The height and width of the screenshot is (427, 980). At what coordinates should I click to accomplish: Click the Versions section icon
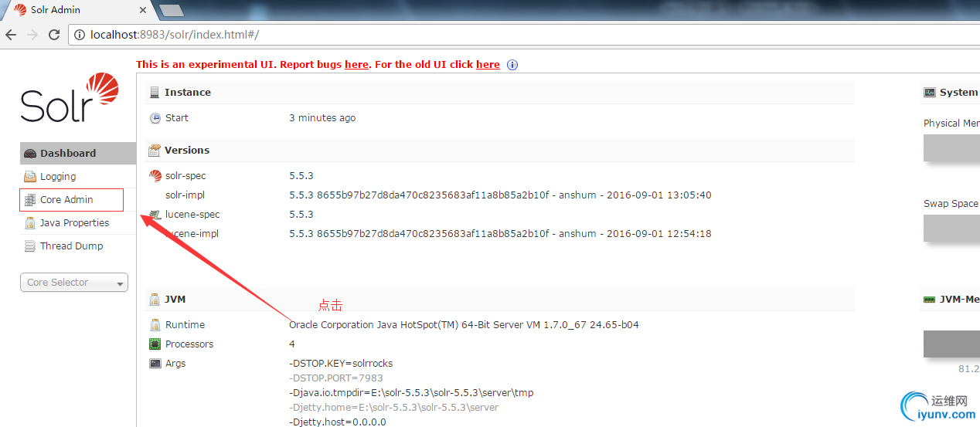click(x=155, y=151)
